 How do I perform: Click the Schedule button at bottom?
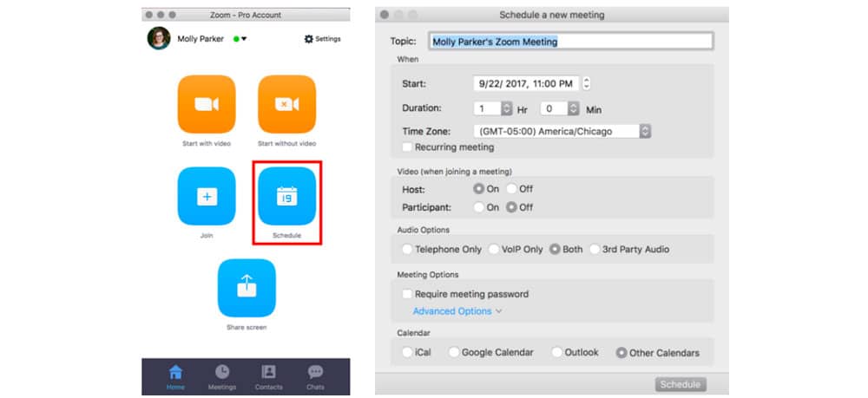tap(681, 385)
